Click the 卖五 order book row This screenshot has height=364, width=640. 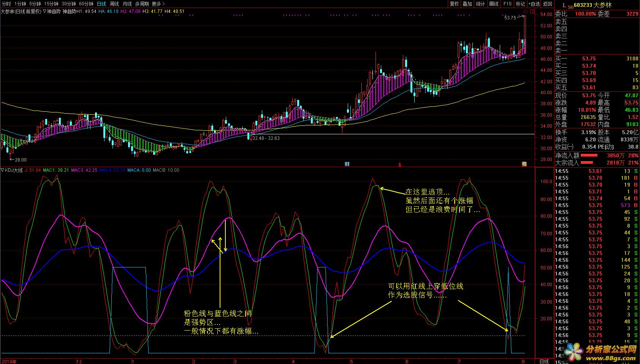point(597,22)
